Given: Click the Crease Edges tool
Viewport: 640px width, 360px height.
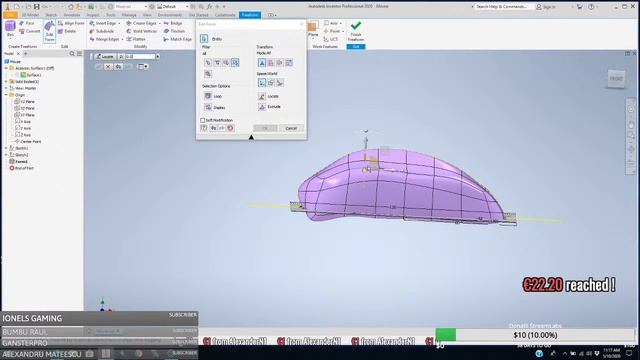Looking at the screenshot, I should [141, 23].
